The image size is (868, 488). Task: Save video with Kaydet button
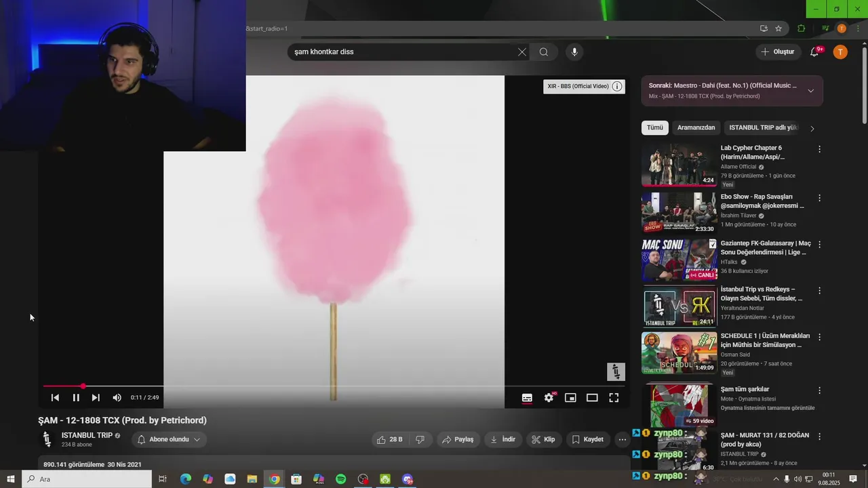coord(587,439)
